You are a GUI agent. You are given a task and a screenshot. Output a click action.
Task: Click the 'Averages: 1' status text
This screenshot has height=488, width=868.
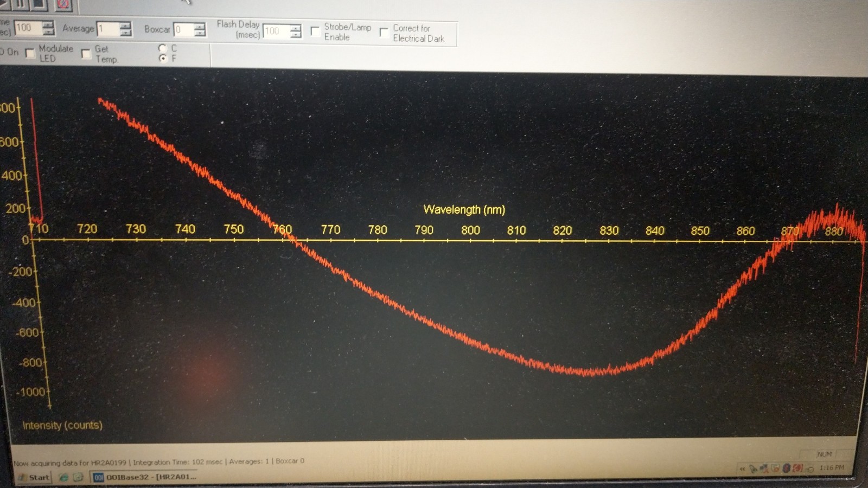tap(249, 461)
